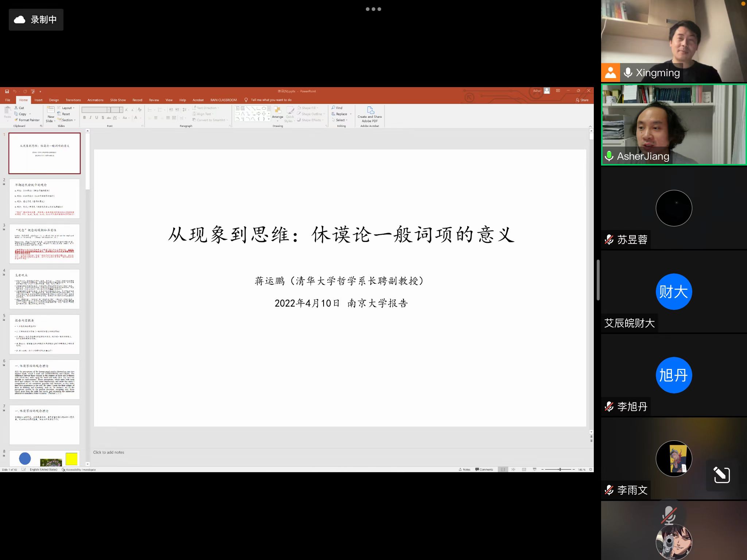Screen dimensions: 747x560
Task: Toggle Xingming's microphone indicator
Action: pos(628,73)
